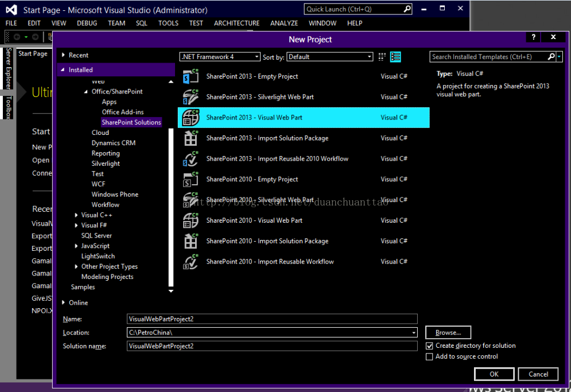571x392 pixels.
Task: Open the DEBUG menu
Action: coord(87,23)
